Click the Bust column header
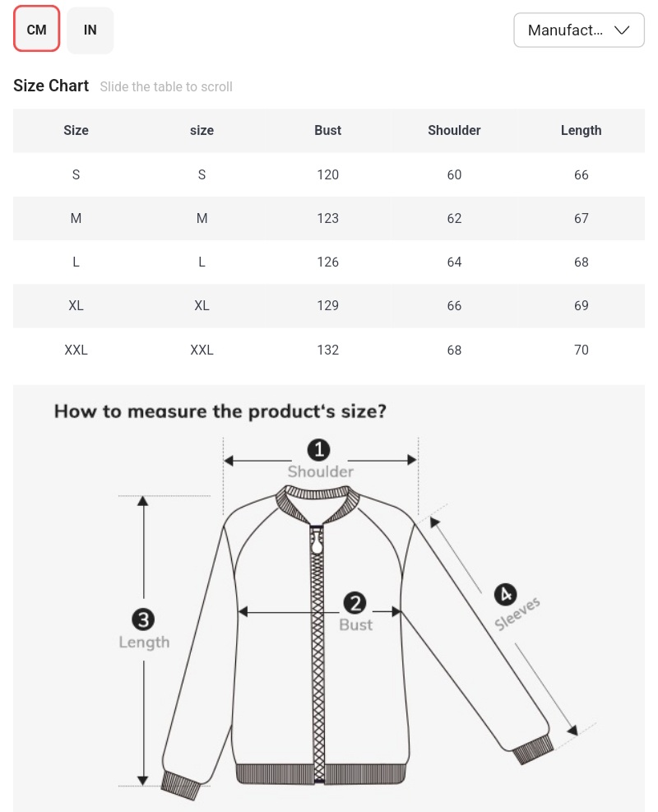Image resolution: width=658 pixels, height=812 pixels. 327,130
